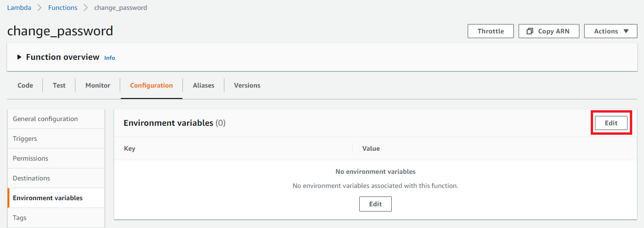The image size is (644, 228).
Task: Open the Info link beside Function overview
Action: tap(110, 58)
